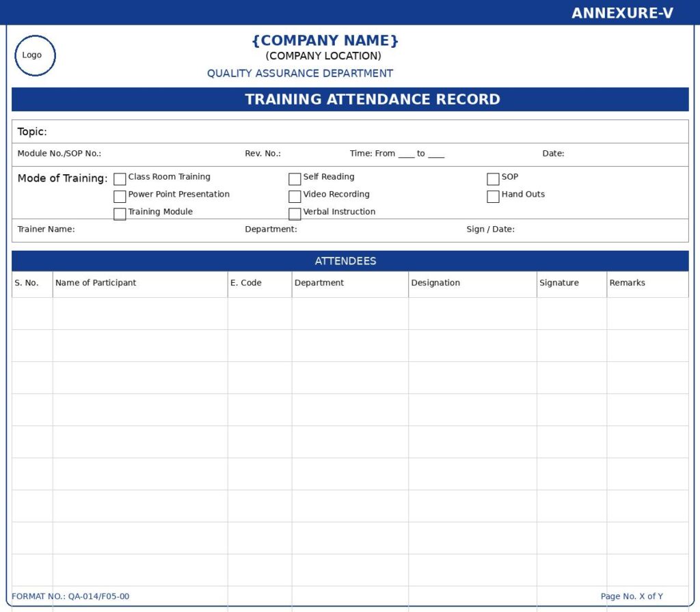Image resolution: width=700 pixels, height=612 pixels.
Task: Click the ATTENDEES section banner
Action: coord(350,261)
